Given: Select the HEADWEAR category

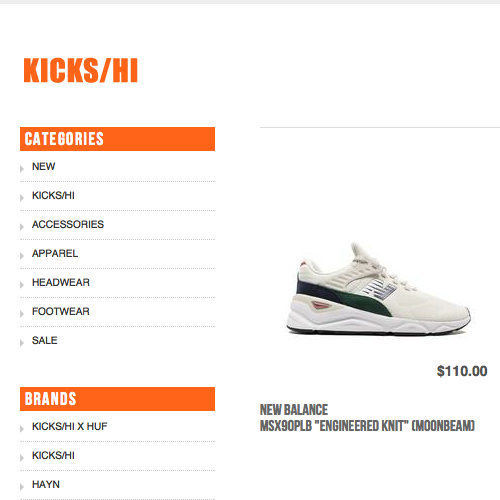Looking at the screenshot, I should [61, 282].
